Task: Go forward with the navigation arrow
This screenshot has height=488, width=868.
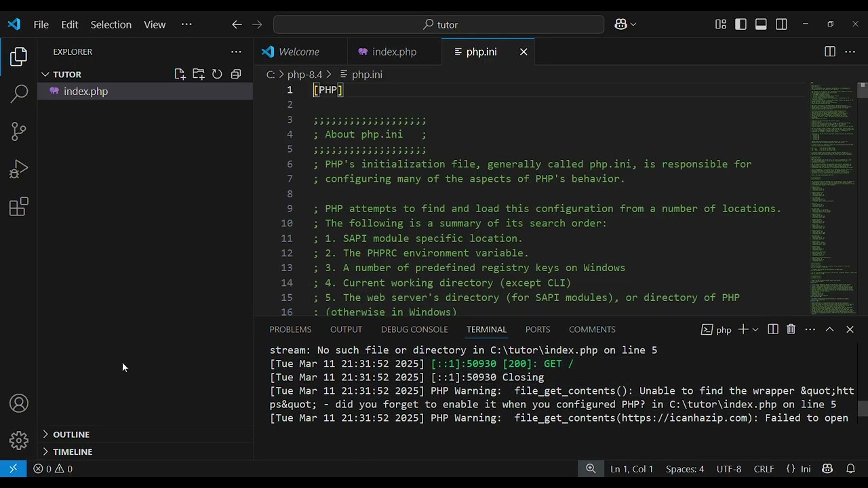Action: [257, 24]
